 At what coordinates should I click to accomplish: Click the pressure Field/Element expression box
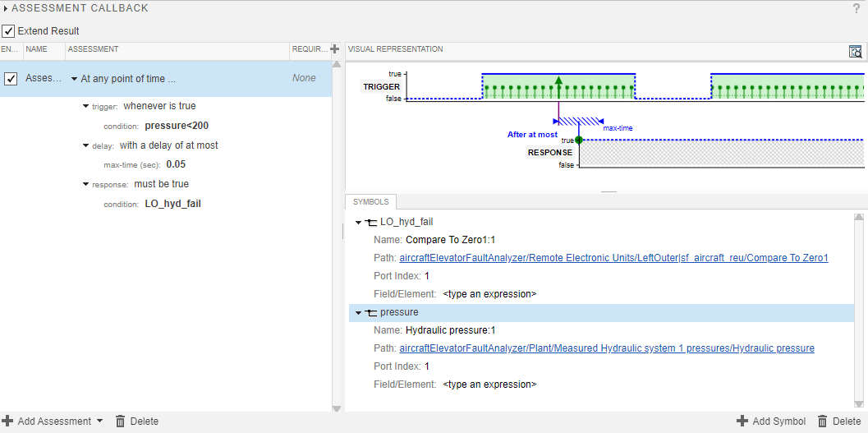(x=489, y=384)
